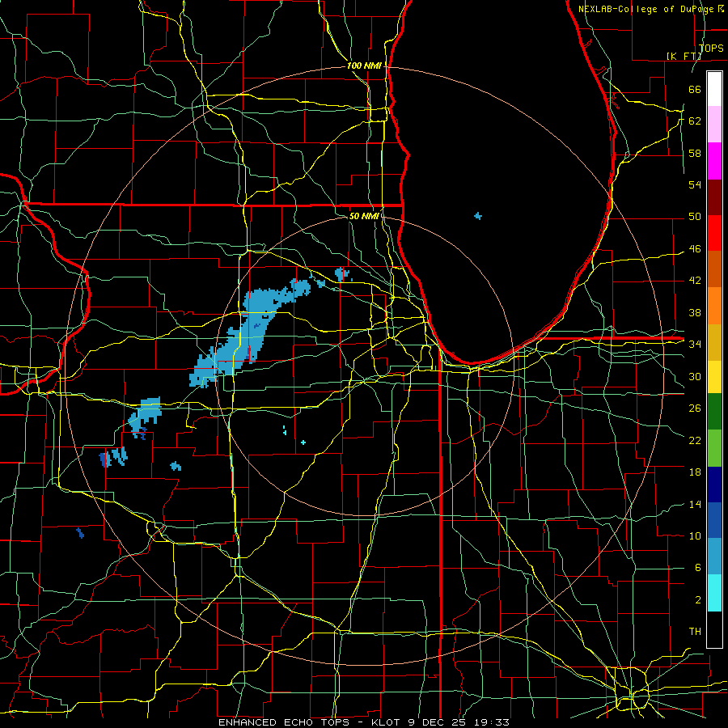
Task: Click the small dark-blue echo in the far southwest
Action: [80, 533]
